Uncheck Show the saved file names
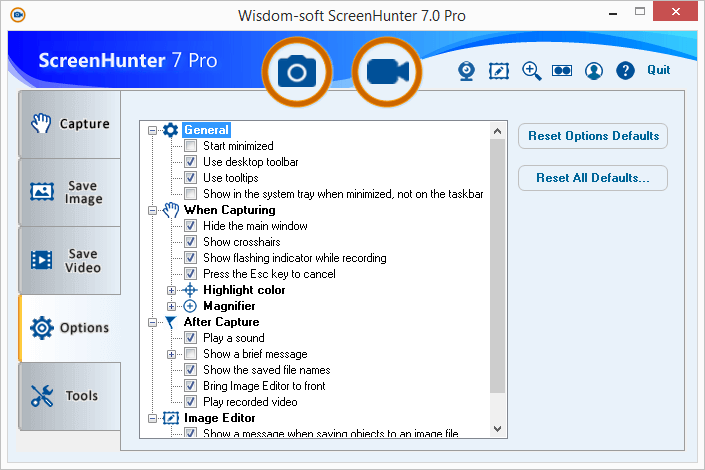Screen dimensions: 705x470 [x=191, y=370]
